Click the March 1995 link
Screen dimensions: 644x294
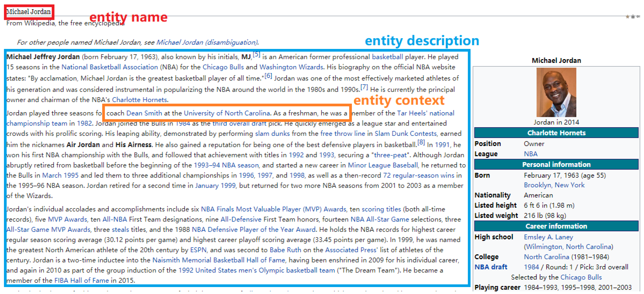(60, 175)
